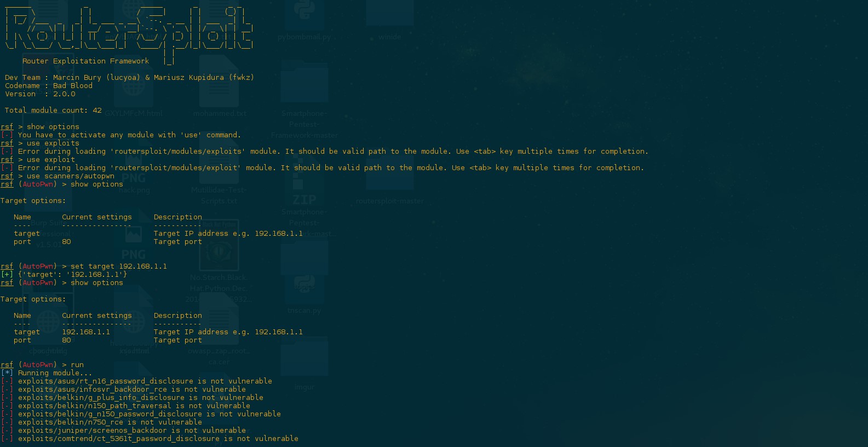Select the 'Codename : Bad Blood' line
The image size is (868, 447).
coord(49,86)
